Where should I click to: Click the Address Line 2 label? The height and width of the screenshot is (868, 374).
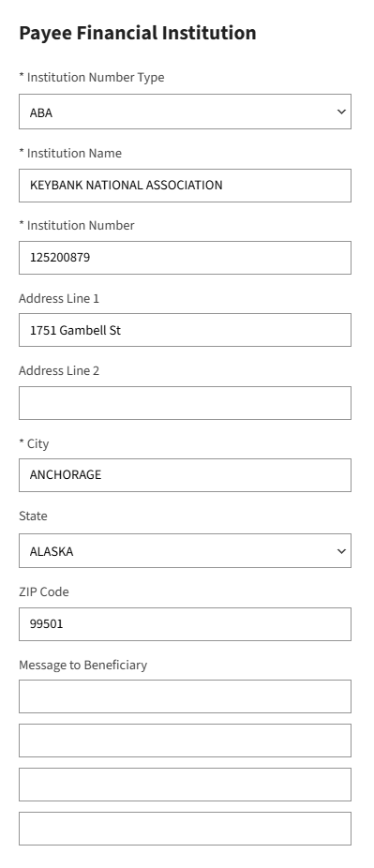(59, 371)
